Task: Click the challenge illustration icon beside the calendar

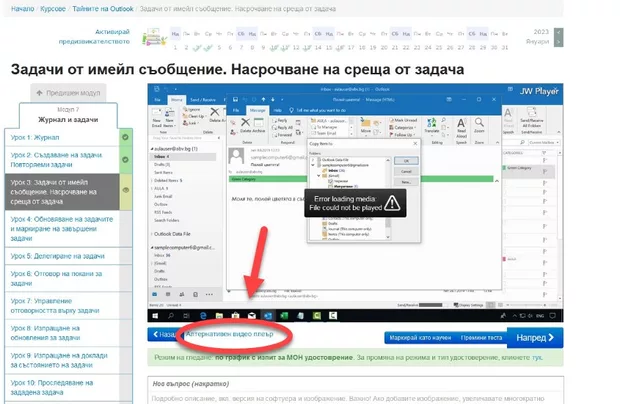Action: click(x=153, y=37)
